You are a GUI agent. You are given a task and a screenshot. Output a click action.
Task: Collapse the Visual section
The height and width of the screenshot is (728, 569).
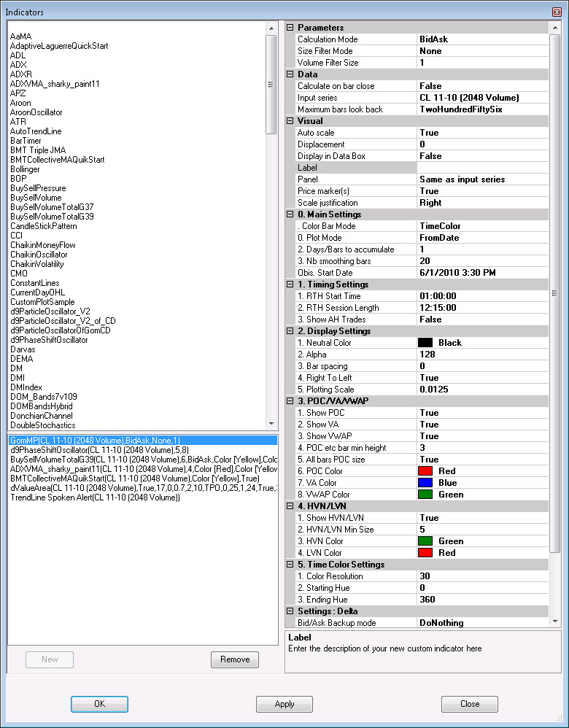pyautogui.click(x=290, y=120)
